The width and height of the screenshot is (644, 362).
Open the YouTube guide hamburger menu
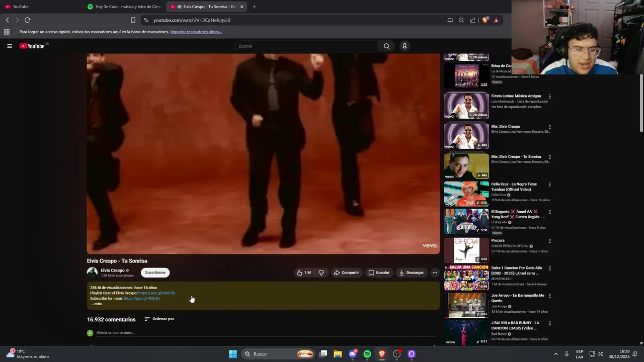pyautogui.click(x=9, y=46)
